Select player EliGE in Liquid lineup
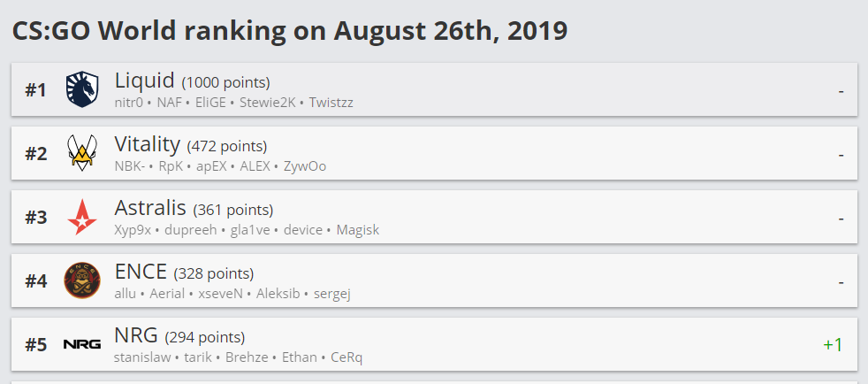Screen dimensions: 868x384 (x=210, y=103)
